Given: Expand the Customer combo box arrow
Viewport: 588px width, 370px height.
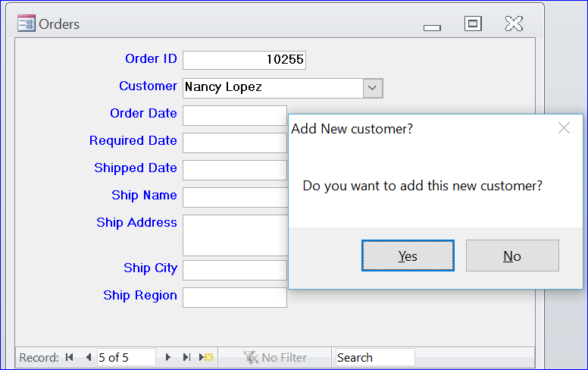Looking at the screenshot, I should click(x=372, y=88).
